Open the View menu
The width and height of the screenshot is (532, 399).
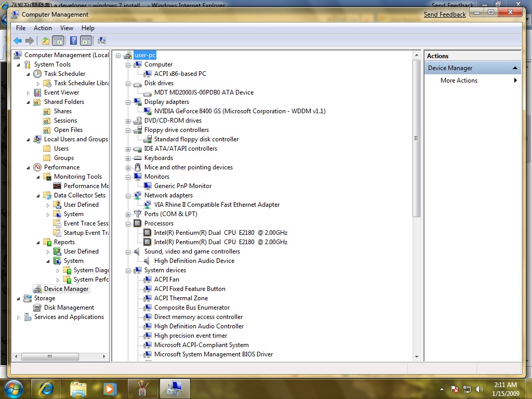pos(66,28)
